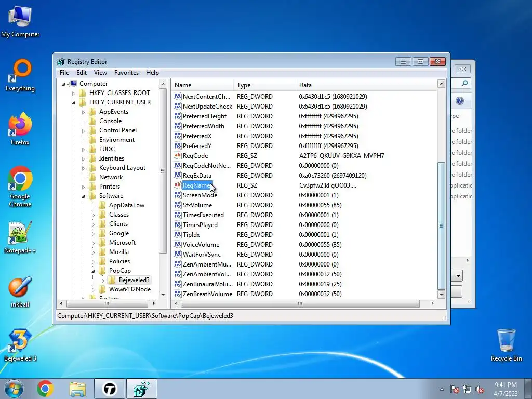532x399 pixels.
Task: Open the File menu
Action: tap(64, 73)
